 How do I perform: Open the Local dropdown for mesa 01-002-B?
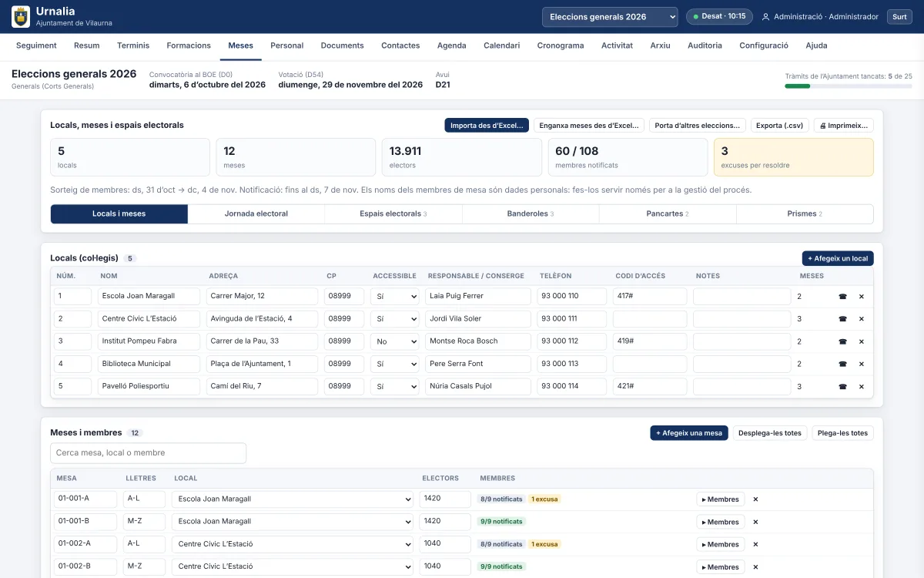coord(293,567)
